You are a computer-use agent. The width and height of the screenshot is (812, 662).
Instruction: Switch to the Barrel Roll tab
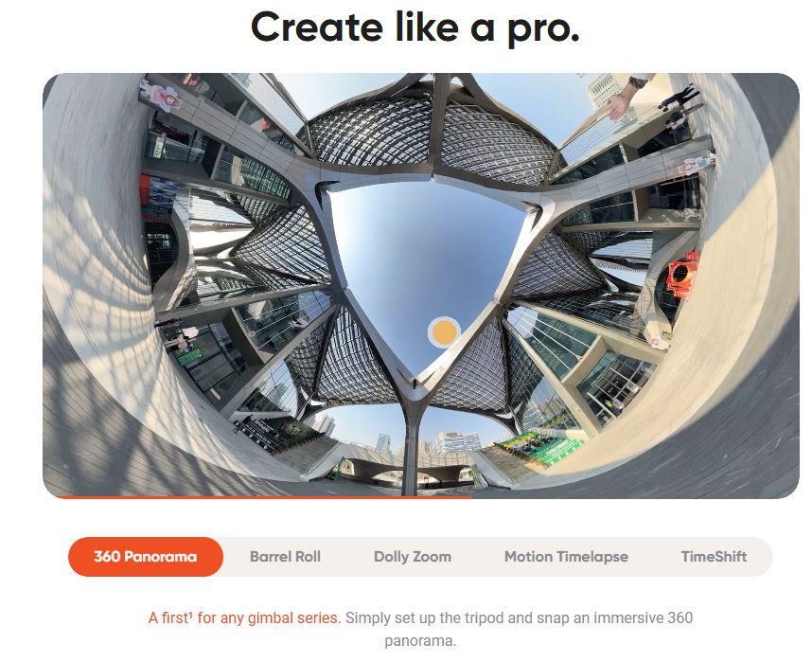pyautogui.click(x=285, y=557)
